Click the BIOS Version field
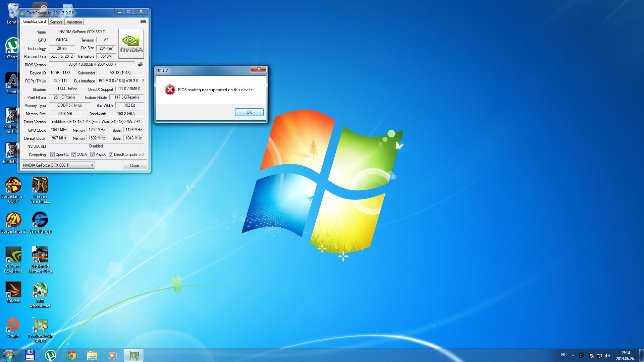Viewport: 644px width, 362px height. (92, 64)
